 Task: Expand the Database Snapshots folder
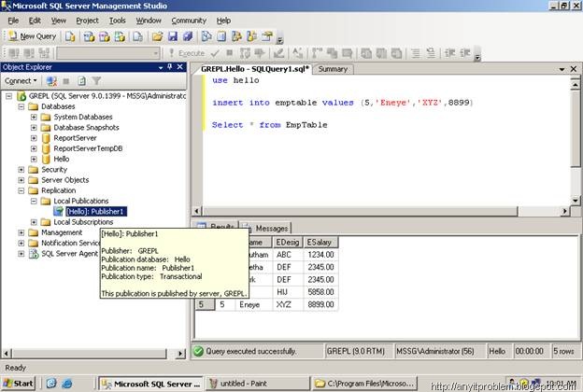tap(34, 128)
